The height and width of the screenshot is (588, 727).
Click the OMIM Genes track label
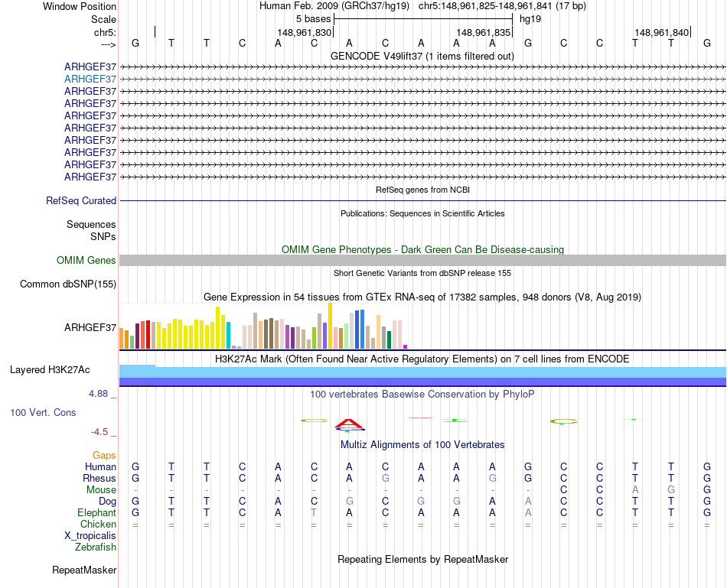click(86, 261)
